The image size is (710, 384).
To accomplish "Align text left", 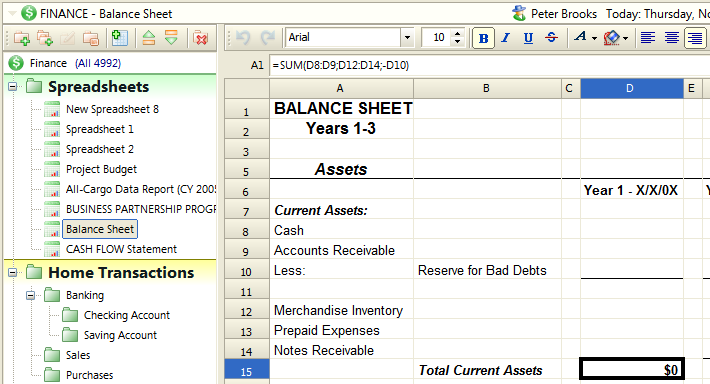I will pyautogui.click(x=648, y=38).
